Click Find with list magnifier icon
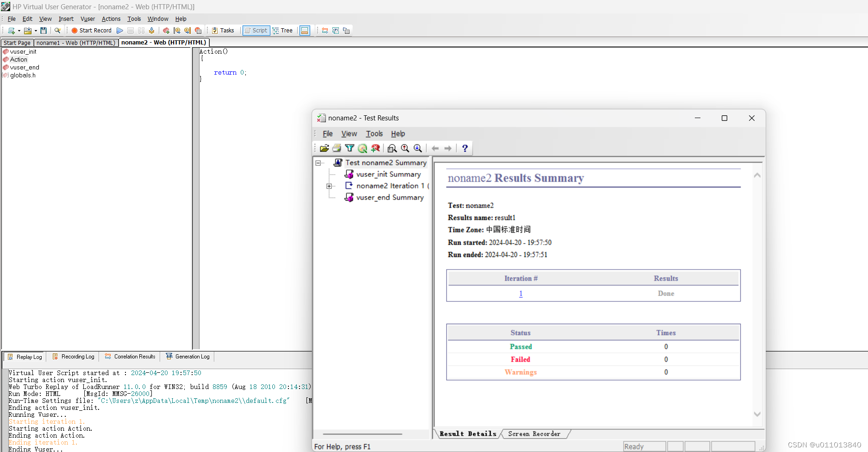The height and width of the screenshot is (452, 868). [x=392, y=148]
